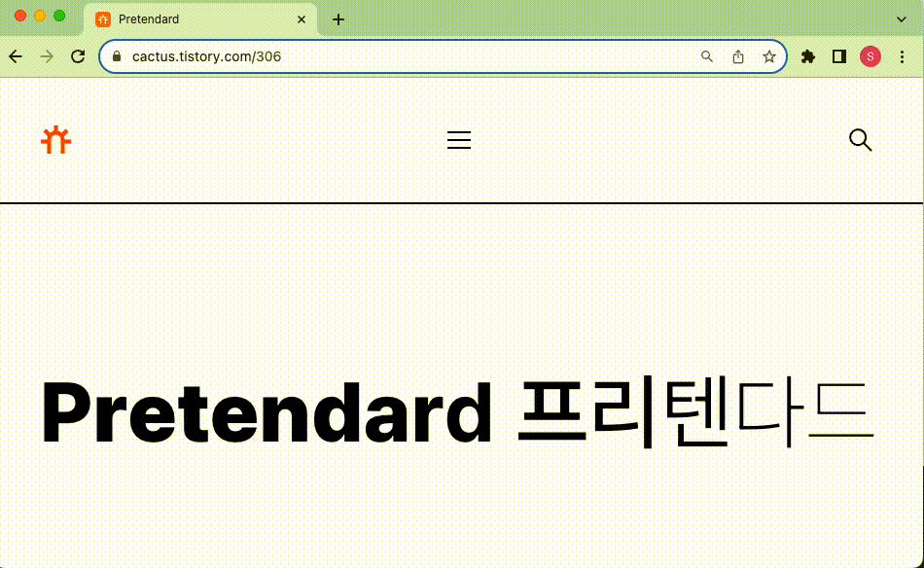Click the magnifier icon inside the address bar

pos(706,56)
